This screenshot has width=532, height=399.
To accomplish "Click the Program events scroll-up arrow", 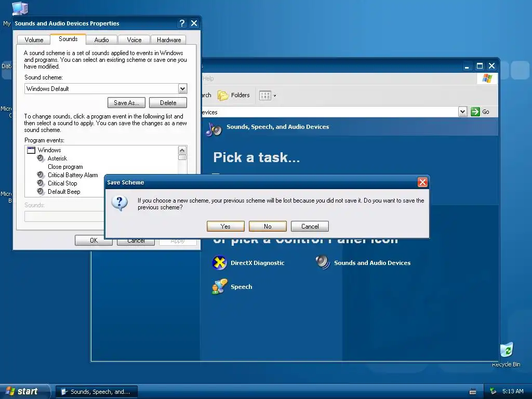I will coord(182,150).
